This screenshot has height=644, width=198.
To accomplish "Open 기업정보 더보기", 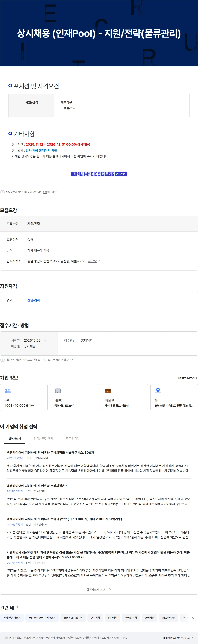I will [187, 378].
